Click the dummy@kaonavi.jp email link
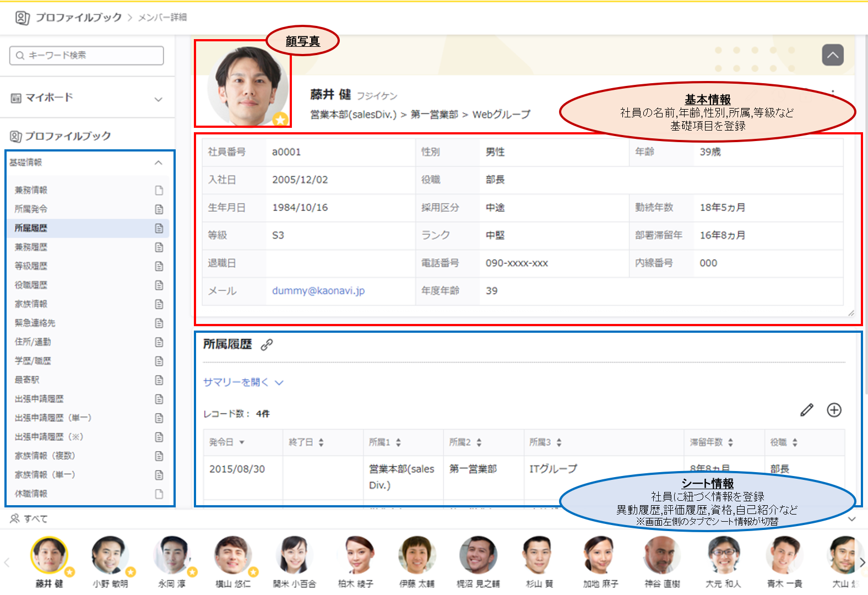The height and width of the screenshot is (595, 868). click(318, 291)
